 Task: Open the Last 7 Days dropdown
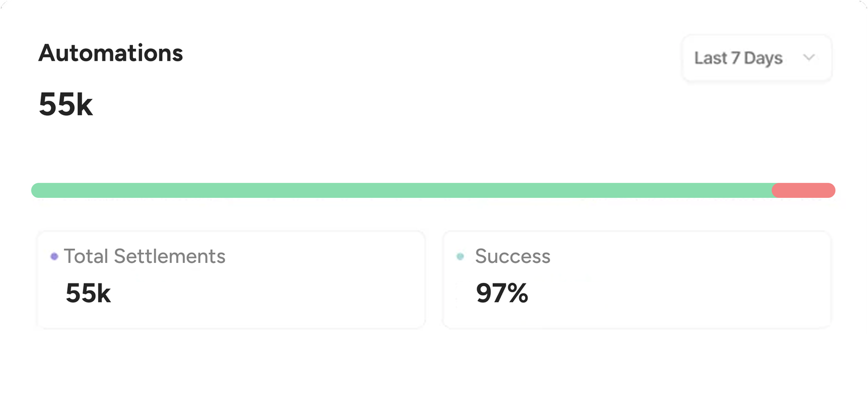[x=756, y=58]
